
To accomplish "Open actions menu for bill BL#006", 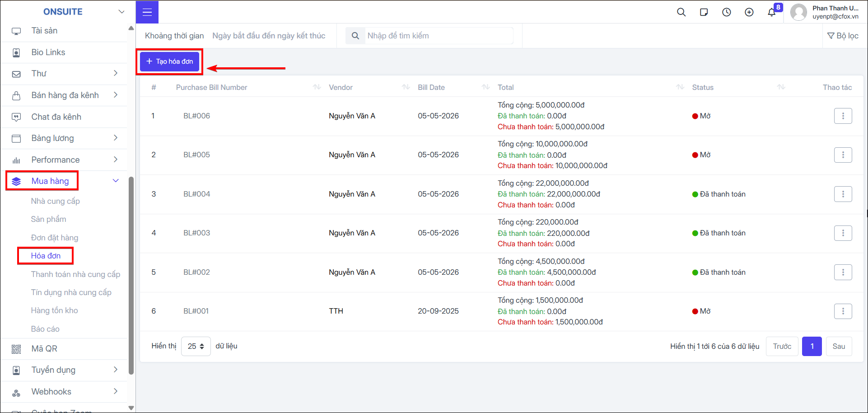I will tap(843, 116).
